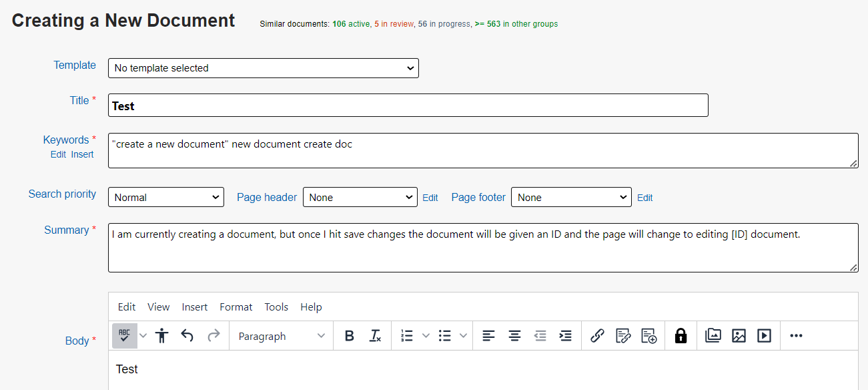
Task: Undo the last edit
Action: pyautogui.click(x=187, y=336)
